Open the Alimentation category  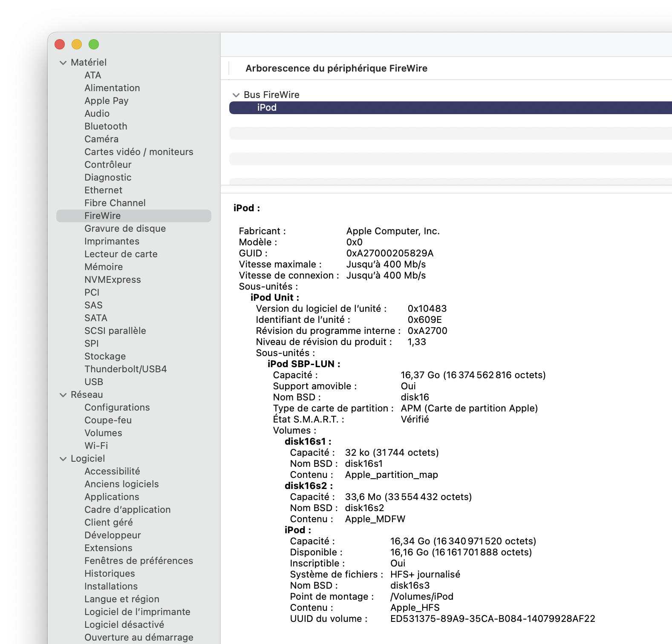112,88
